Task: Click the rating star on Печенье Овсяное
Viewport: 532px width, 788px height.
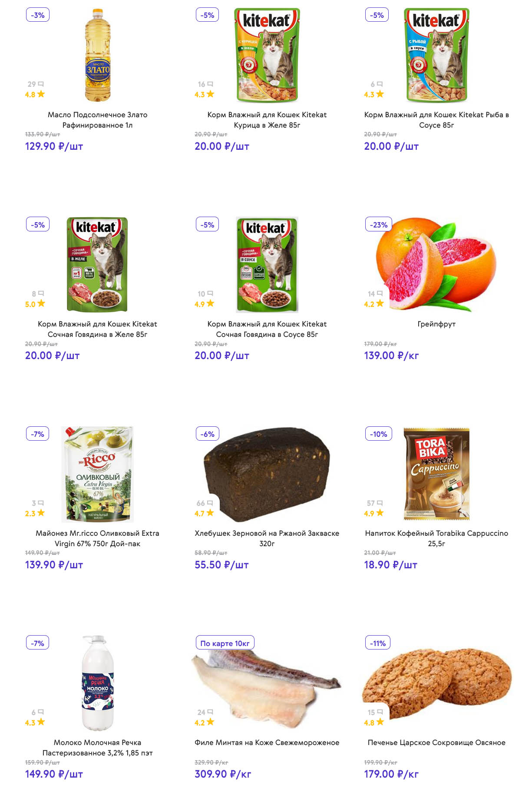Action: (x=380, y=722)
